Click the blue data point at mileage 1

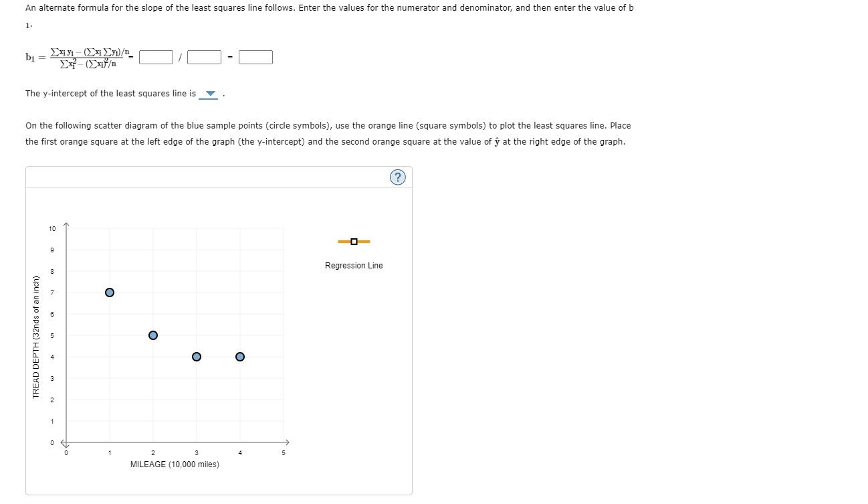tap(110, 292)
